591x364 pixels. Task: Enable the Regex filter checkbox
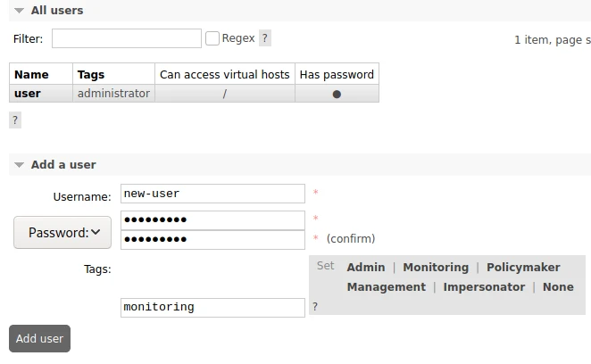pos(212,38)
